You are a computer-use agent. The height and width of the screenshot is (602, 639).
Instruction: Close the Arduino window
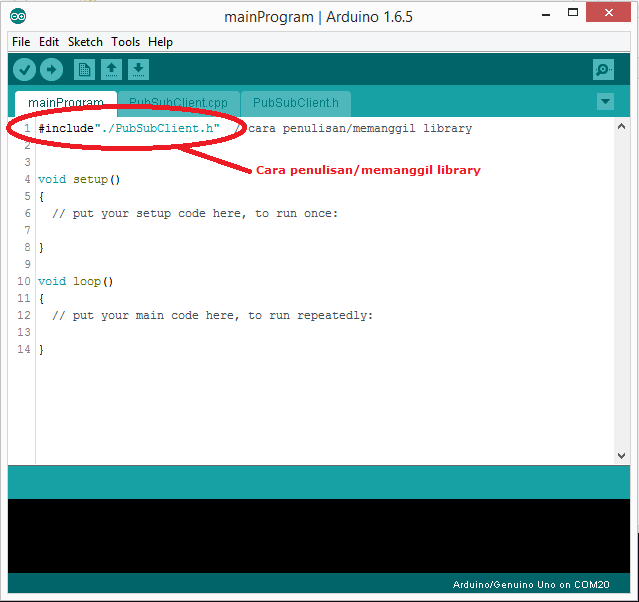coord(608,12)
